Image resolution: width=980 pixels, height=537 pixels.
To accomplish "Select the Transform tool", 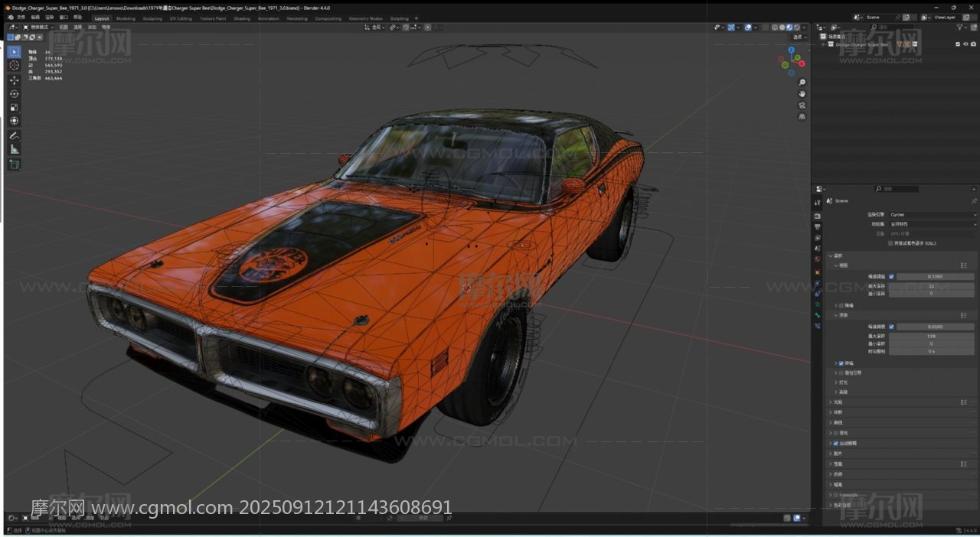I will [14, 120].
